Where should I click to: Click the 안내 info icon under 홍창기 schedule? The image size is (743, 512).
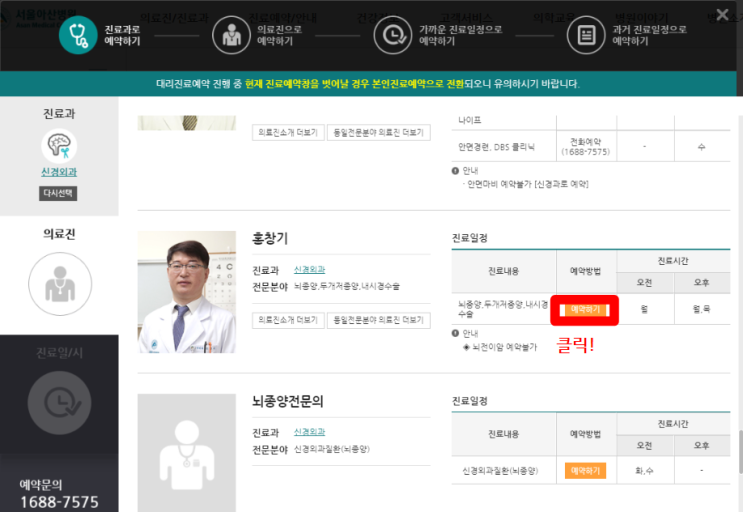point(455,333)
